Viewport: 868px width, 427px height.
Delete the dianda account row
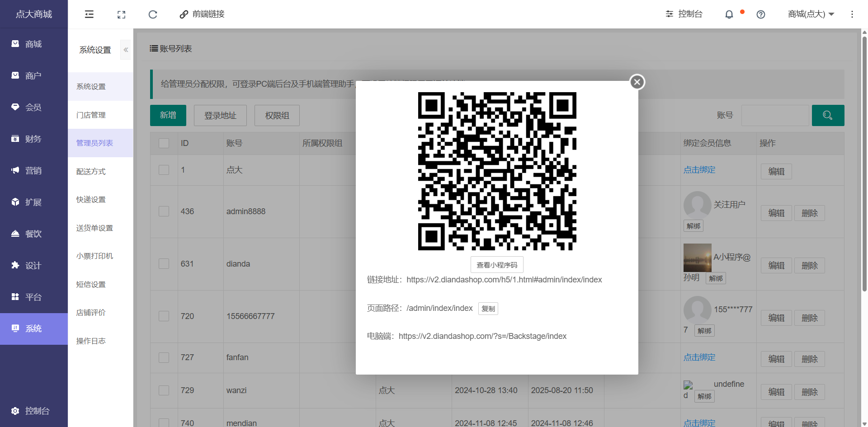pyautogui.click(x=810, y=265)
